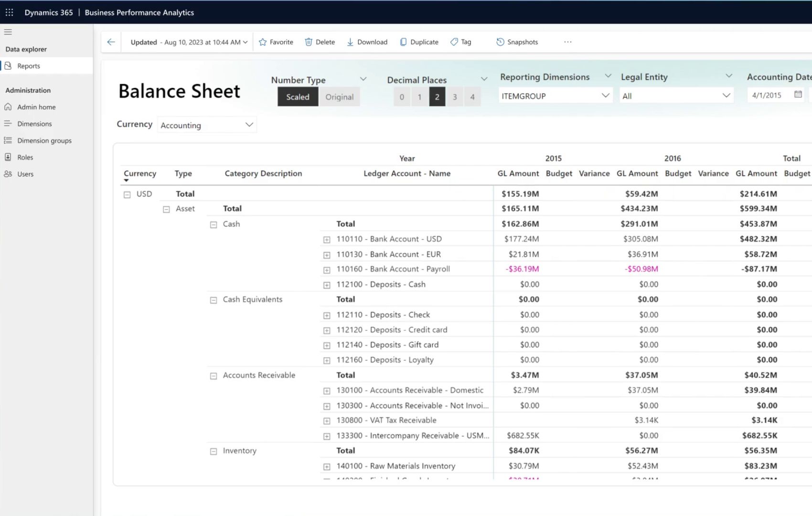Select Scaled number type
Screen dimensions: 812x516
[298, 97]
